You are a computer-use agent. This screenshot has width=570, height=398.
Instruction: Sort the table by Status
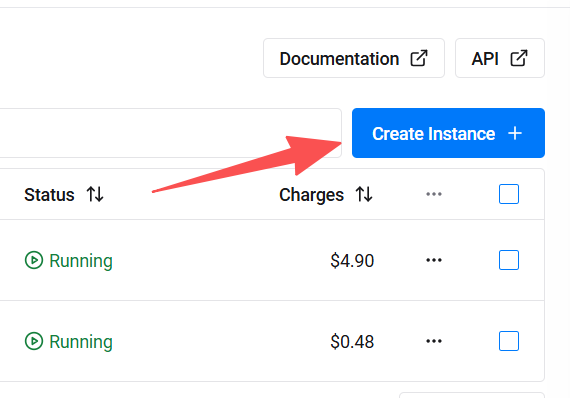(95, 194)
